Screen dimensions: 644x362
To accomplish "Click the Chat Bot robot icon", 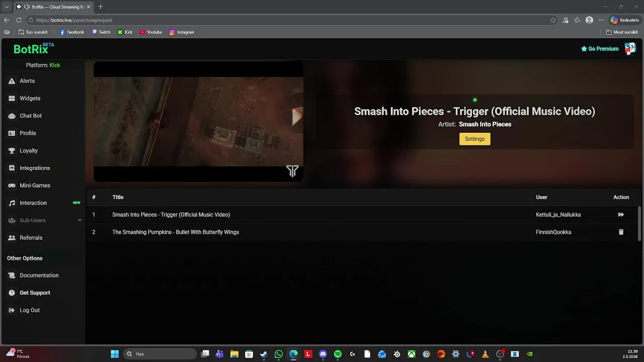I will click(12, 116).
